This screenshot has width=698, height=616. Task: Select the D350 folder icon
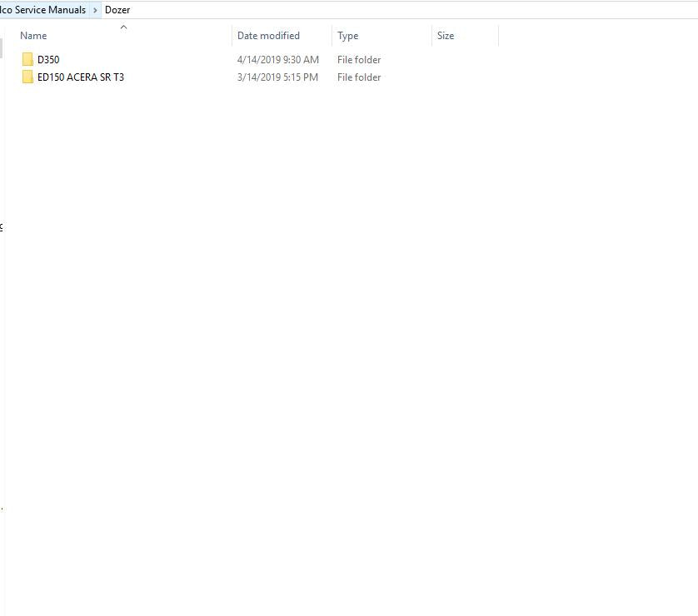click(28, 60)
